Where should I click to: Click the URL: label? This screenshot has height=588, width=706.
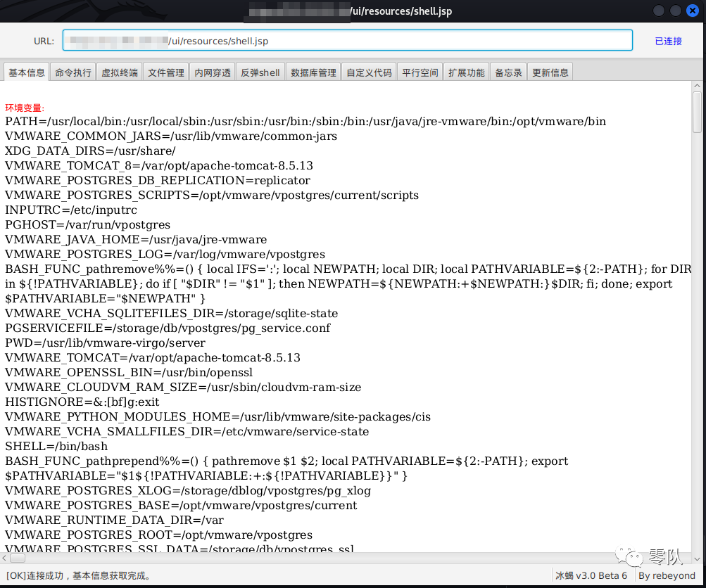pyautogui.click(x=44, y=41)
